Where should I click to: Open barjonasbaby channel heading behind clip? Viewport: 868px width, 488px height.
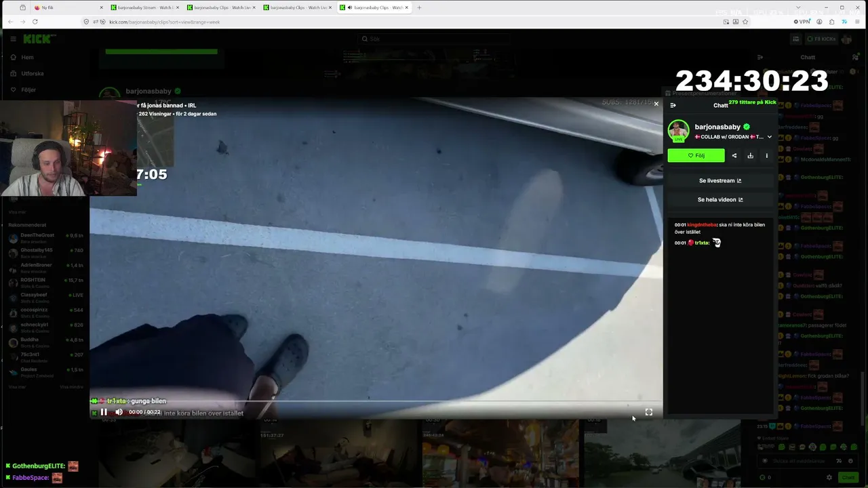149,91
